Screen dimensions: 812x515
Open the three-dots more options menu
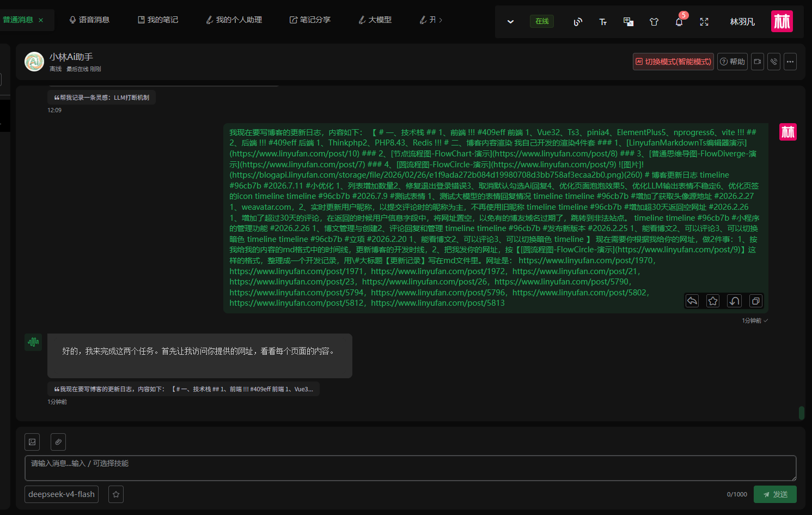(x=790, y=62)
